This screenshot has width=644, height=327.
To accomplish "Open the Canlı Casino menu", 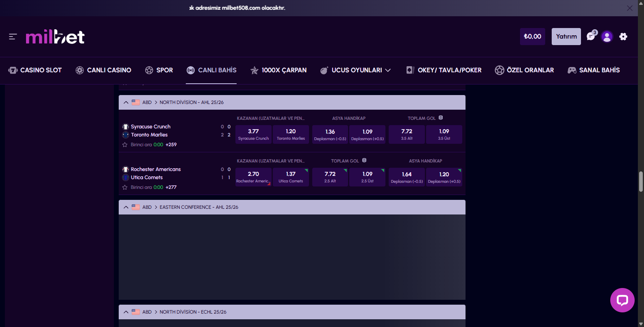I will coord(104,70).
